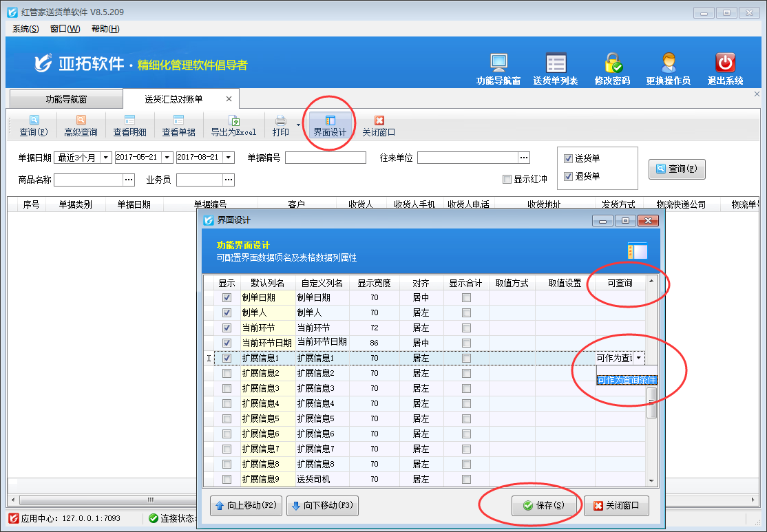Click the 修改密码 lock icon
Viewport: 767px width, 532px height.
coord(612,63)
